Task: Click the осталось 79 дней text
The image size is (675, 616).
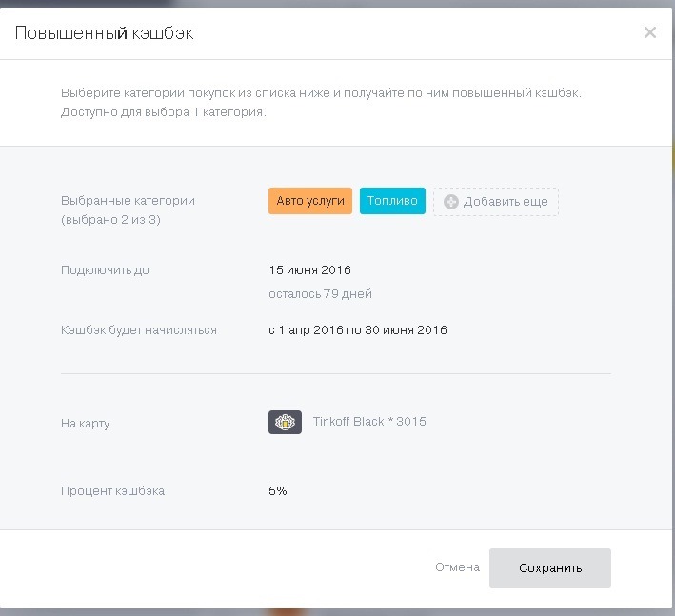Action: (320, 294)
